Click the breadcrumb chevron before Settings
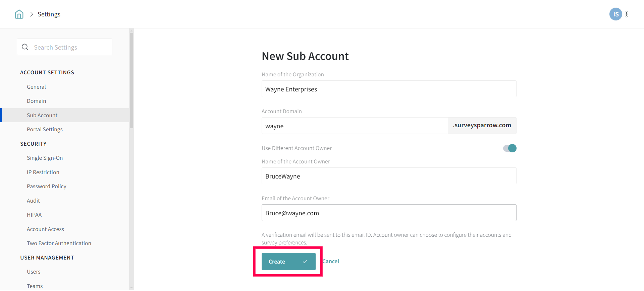 pos(32,14)
